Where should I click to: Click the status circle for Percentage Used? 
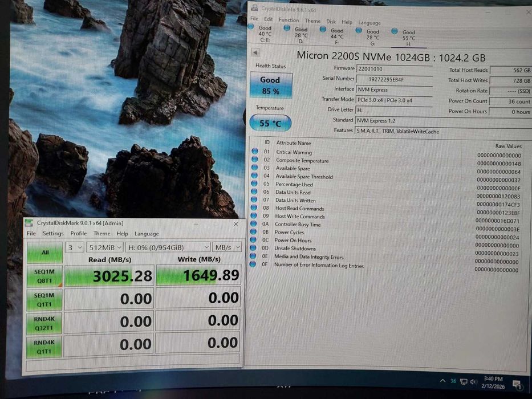254,183
